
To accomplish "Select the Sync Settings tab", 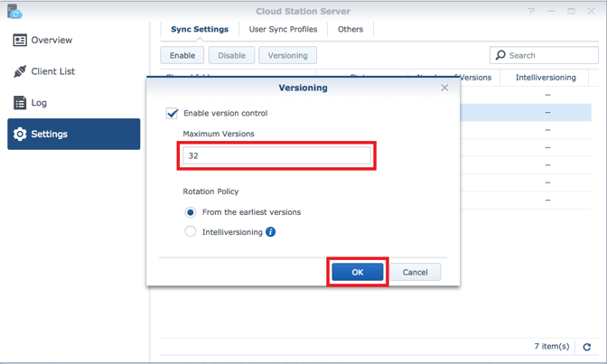I will point(199,30).
